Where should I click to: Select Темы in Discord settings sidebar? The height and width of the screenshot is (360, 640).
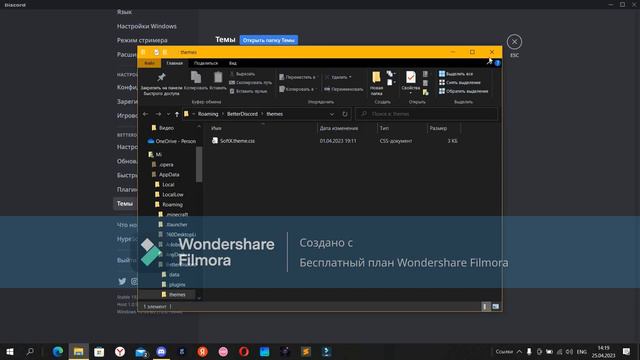coord(125,203)
